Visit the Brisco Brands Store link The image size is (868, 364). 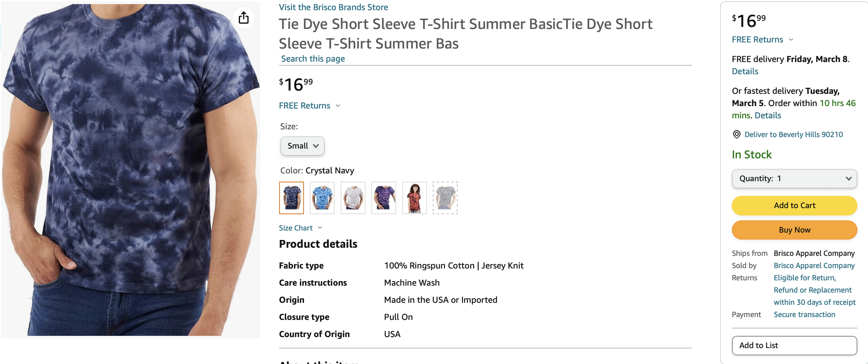click(x=333, y=7)
